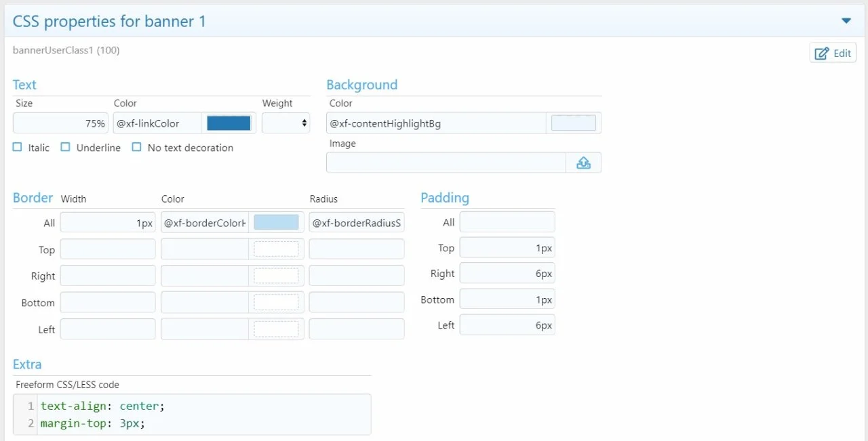The height and width of the screenshot is (441, 868).
Task: Click the Background Image path field
Action: [x=446, y=163]
